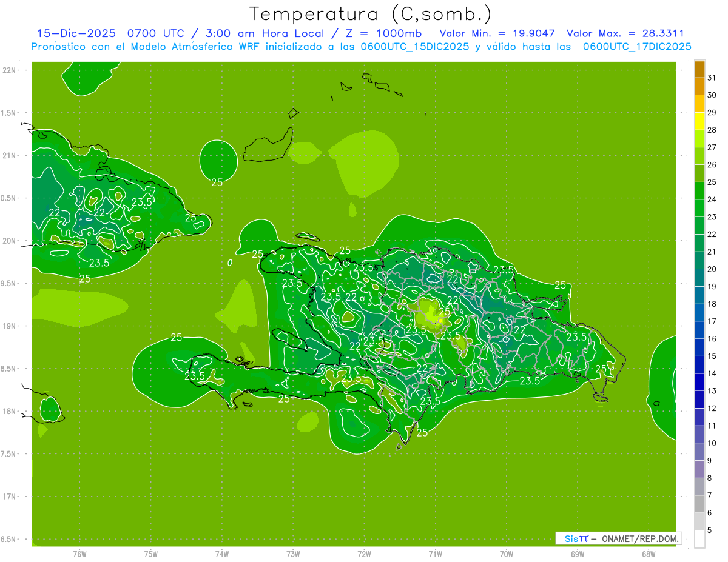Click the "68W" longitude axis label
The height and width of the screenshot is (562, 728).
(649, 554)
